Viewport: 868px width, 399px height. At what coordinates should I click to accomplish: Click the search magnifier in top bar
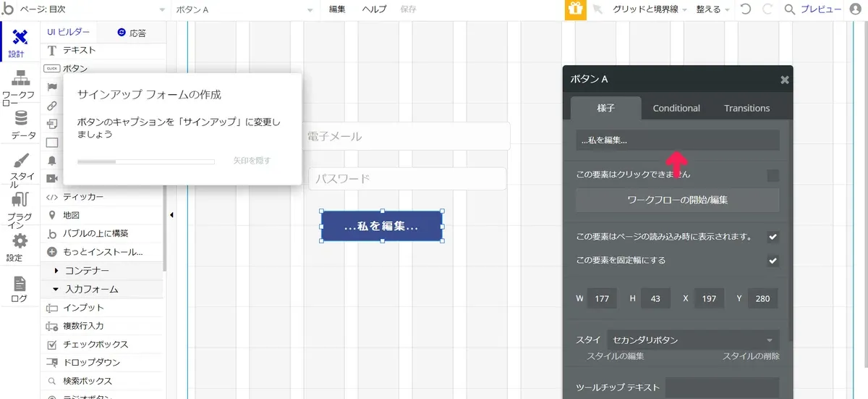click(x=790, y=9)
